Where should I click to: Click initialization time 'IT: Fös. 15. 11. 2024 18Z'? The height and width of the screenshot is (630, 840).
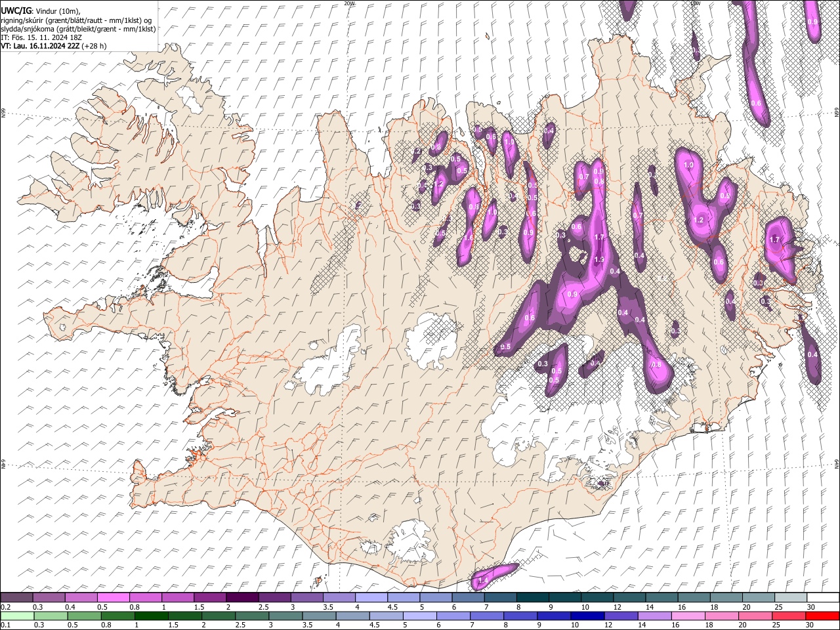click(x=41, y=37)
